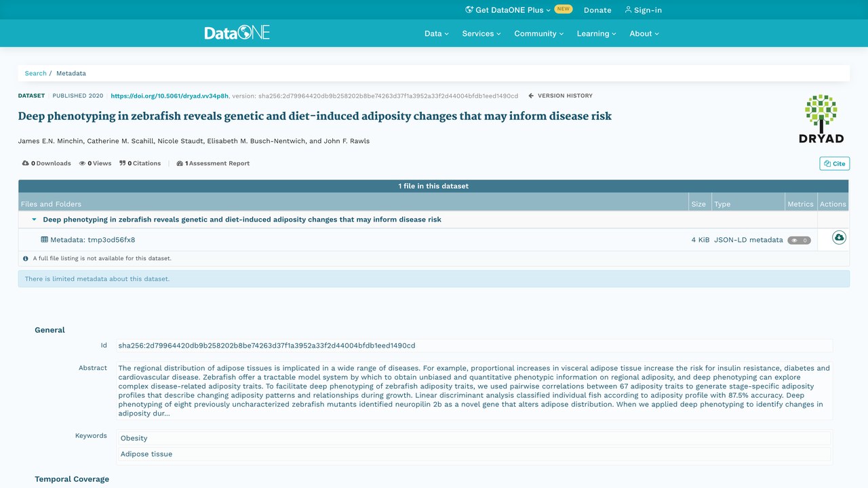This screenshot has height=488, width=868.
Task: Click the DataONE logo
Action: coord(237,33)
